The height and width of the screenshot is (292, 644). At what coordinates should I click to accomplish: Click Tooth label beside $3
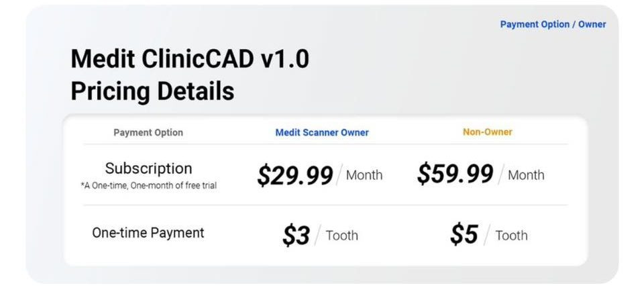(x=341, y=236)
